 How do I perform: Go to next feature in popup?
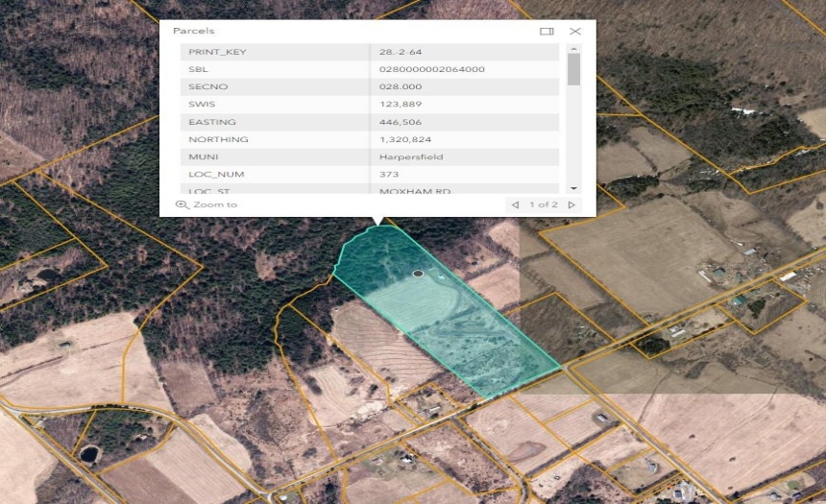coord(572,204)
